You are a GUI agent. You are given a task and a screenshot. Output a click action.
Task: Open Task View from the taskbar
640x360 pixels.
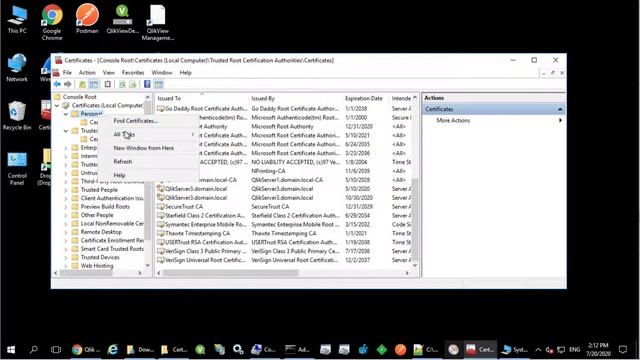click(56, 349)
